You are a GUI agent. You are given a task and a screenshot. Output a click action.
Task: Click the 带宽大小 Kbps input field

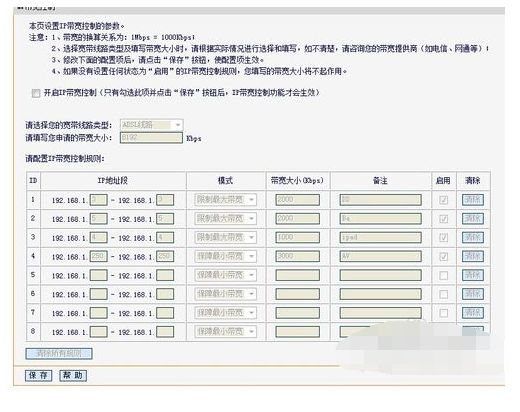tap(151, 138)
